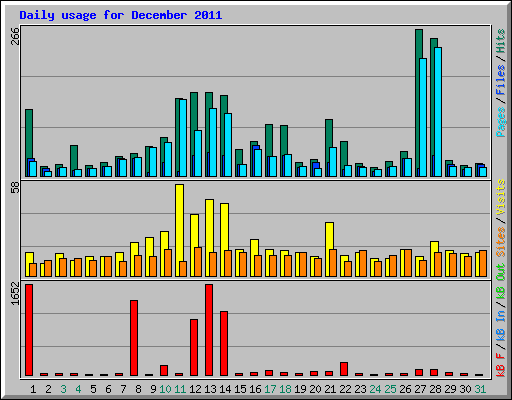Click the day 11 cyan Pages bar

tap(183, 138)
